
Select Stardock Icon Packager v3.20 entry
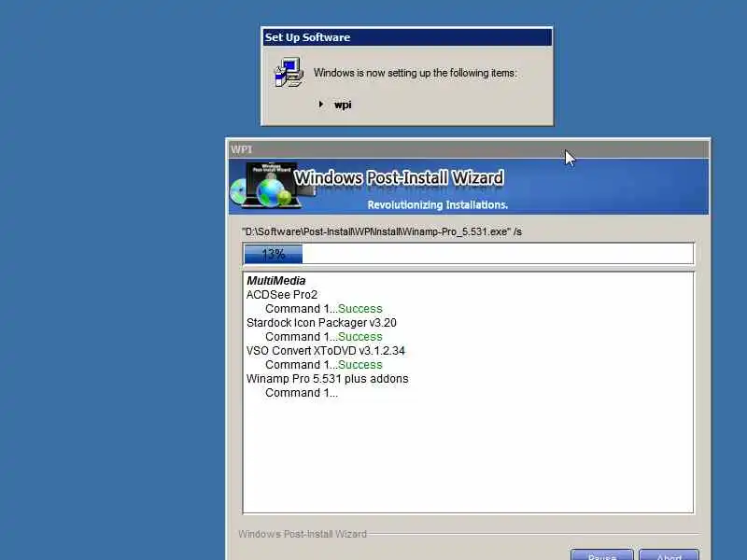(x=321, y=323)
